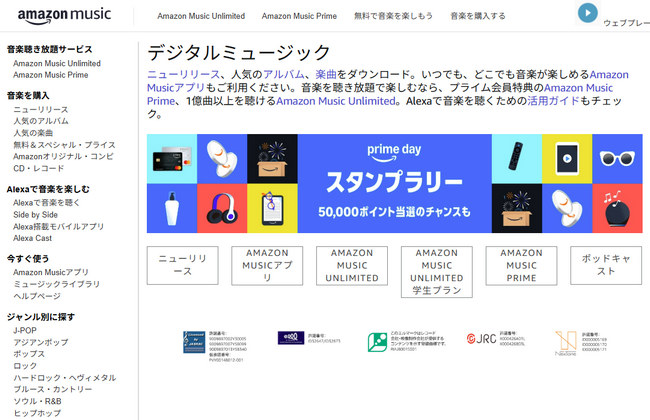
Task: Select ポップス genre in sidebar
Action: [29, 354]
